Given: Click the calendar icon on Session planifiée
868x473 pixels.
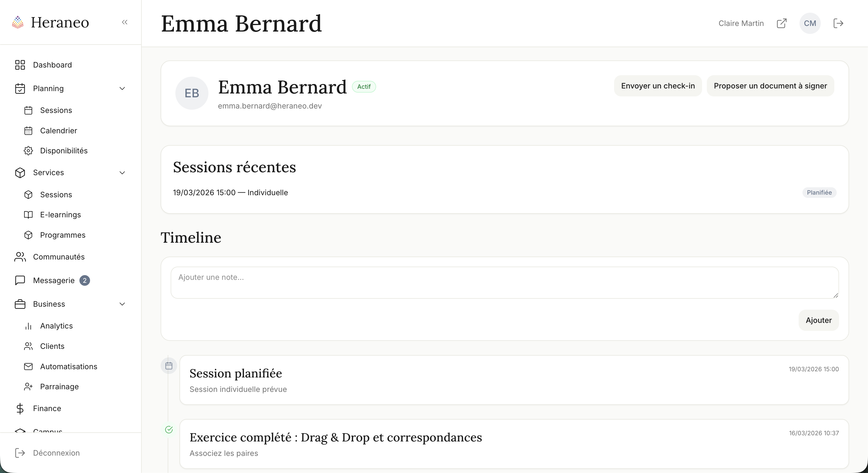Looking at the screenshot, I should 169,366.
